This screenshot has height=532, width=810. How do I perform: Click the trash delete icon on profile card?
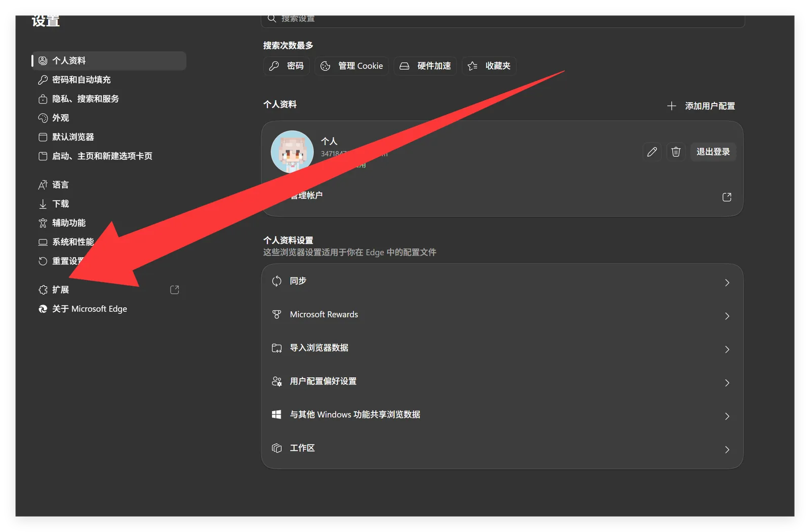676,152
